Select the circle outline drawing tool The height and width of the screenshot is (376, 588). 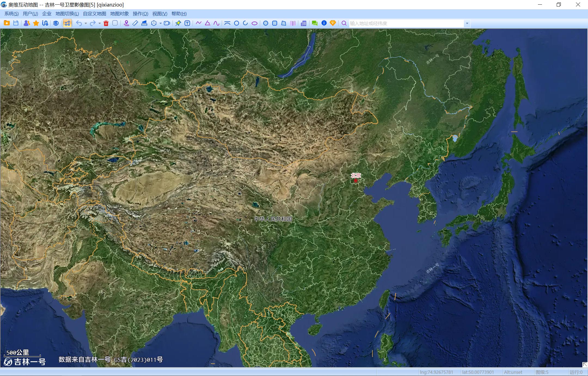point(237,23)
